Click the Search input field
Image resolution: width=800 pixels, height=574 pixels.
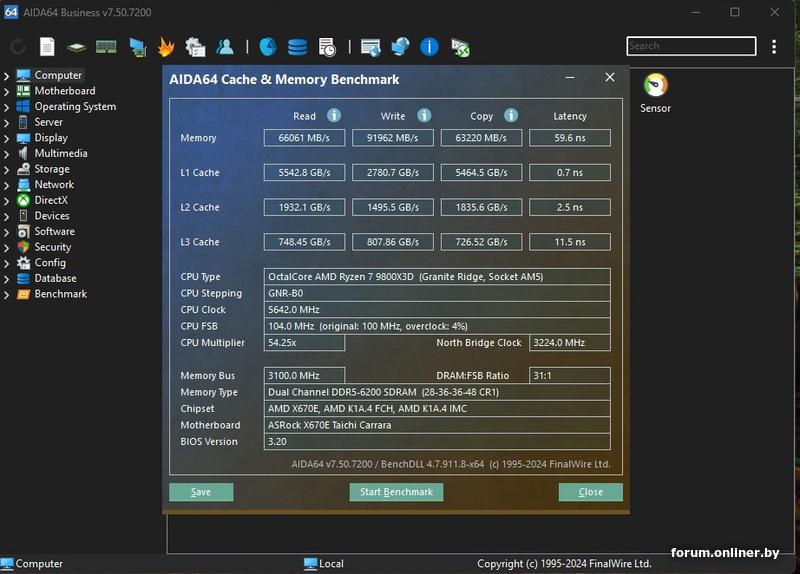pyautogui.click(x=690, y=46)
